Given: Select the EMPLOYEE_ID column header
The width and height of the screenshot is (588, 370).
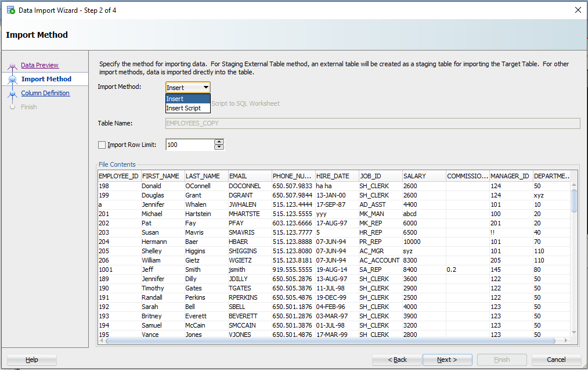Looking at the screenshot, I should click(118, 175).
